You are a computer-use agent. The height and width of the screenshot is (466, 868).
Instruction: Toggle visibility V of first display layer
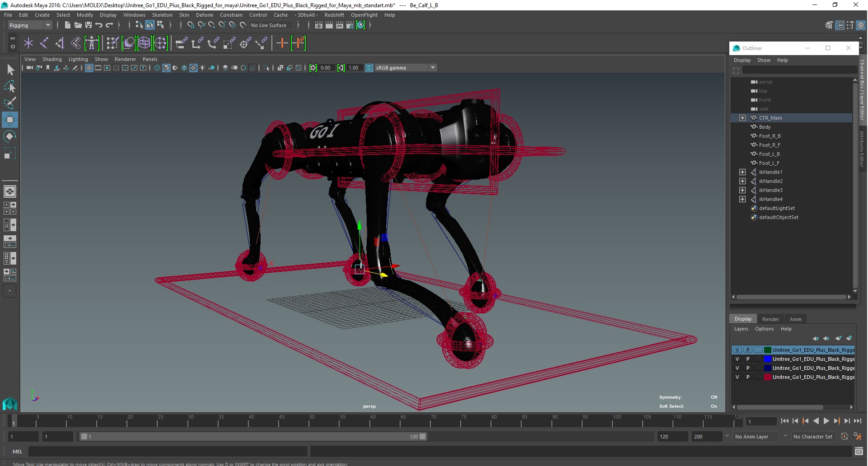point(737,350)
